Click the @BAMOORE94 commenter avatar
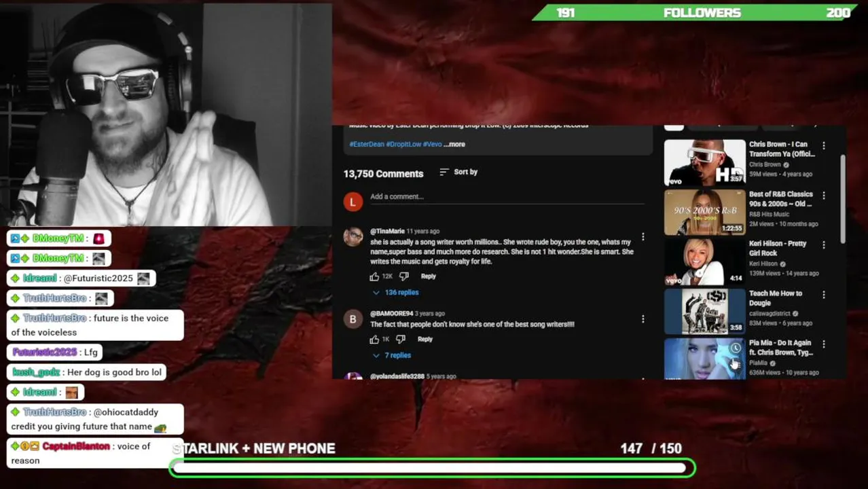The image size is (868, 489). coord(353,319)
